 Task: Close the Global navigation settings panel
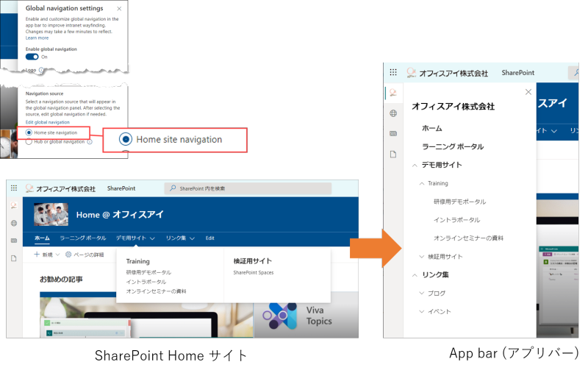119,9
